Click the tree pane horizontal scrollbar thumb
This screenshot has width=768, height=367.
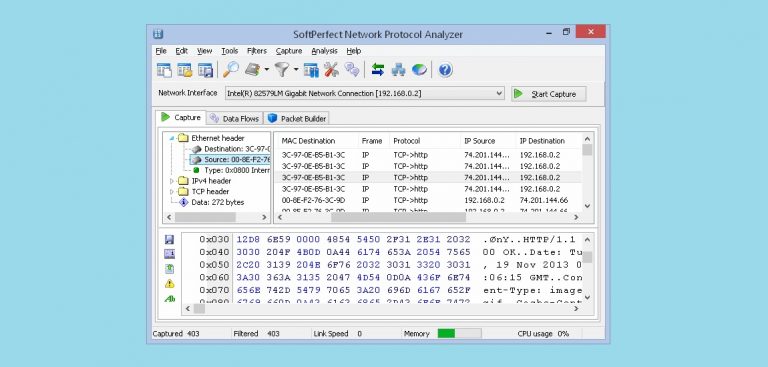pos(205,217)
